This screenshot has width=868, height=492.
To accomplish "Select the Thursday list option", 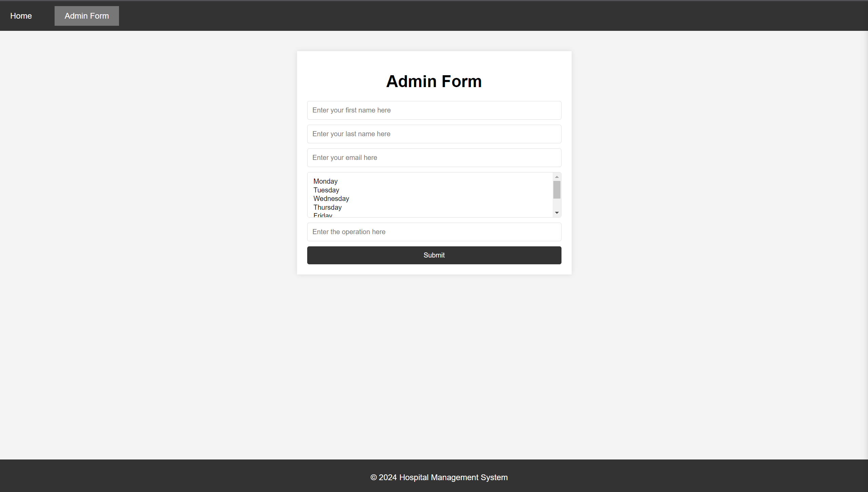I will [x=328, y=207].
